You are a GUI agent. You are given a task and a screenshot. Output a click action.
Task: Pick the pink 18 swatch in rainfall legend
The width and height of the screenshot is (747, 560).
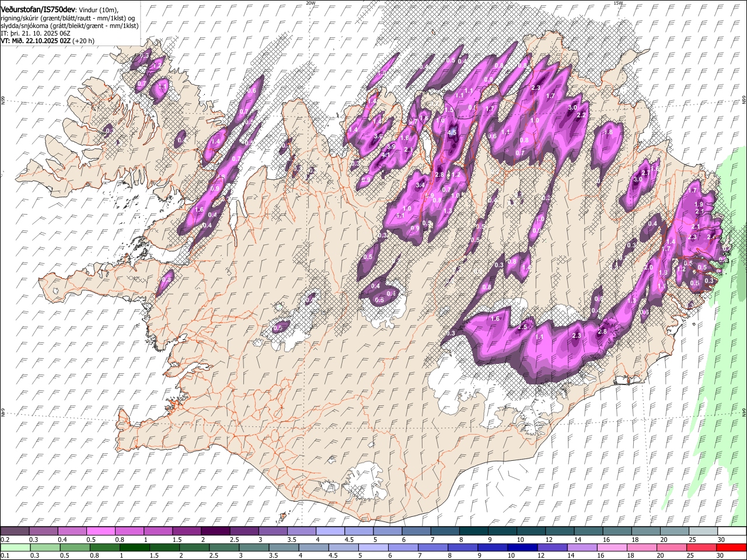[642, 547]
